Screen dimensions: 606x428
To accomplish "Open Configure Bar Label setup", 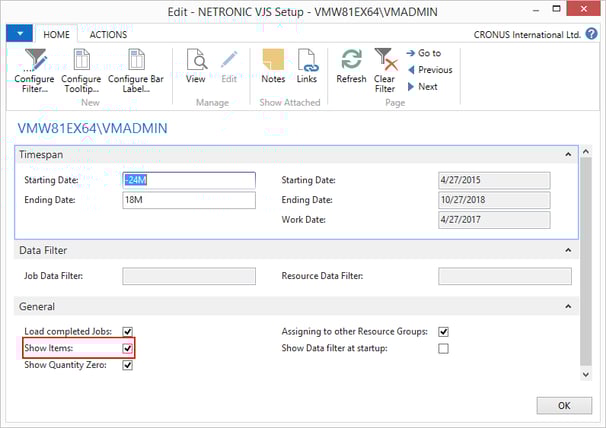I will coord(136,71).
